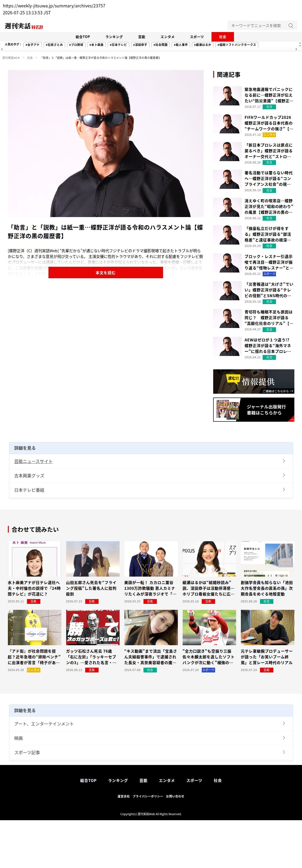This screenshot has height=868, width=302.
Task: Click スポーツ category badge on レスナー article
Action: click(x=269, y=274)
